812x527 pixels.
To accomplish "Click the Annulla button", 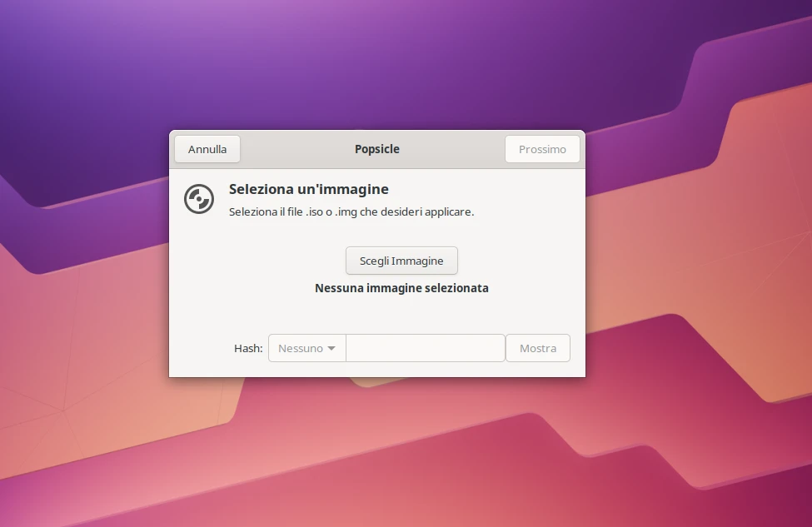I will tap(207, 149).
